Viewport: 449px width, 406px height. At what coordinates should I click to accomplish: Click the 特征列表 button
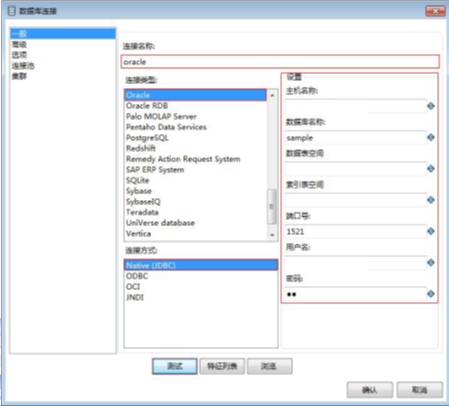pyautogui.click(x=222, y=366)
